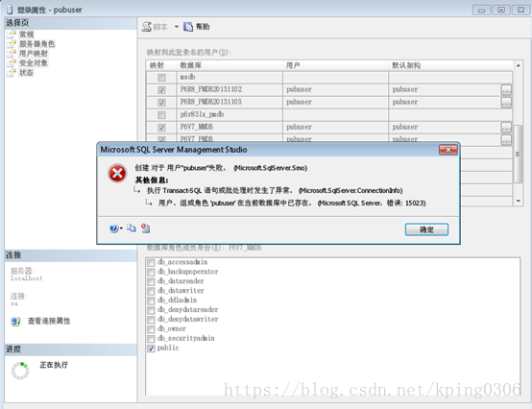Click the 服务器角色 page icon

click(12, 44)
